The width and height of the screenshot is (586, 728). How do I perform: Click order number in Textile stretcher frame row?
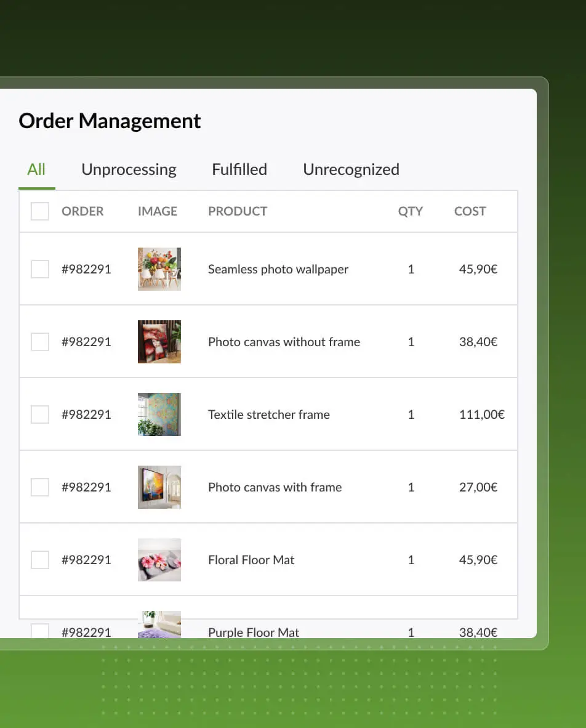(x=86, y=415)
